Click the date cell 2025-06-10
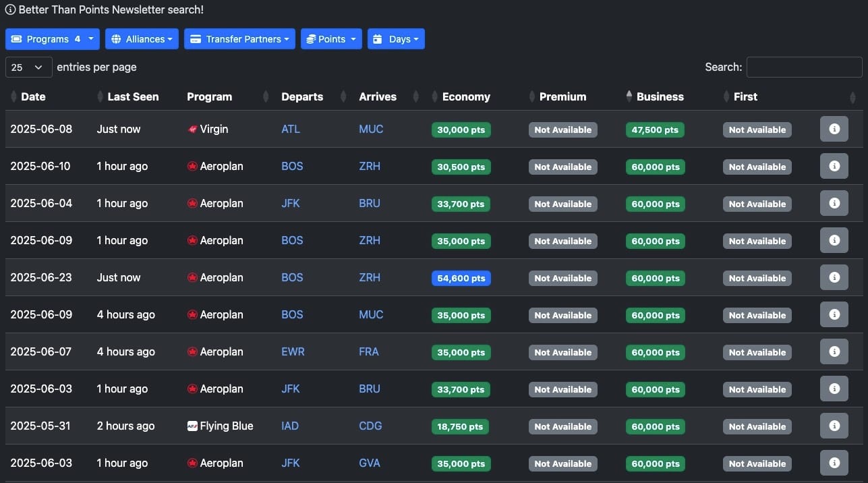868x483 pixels. pos(40,166)
